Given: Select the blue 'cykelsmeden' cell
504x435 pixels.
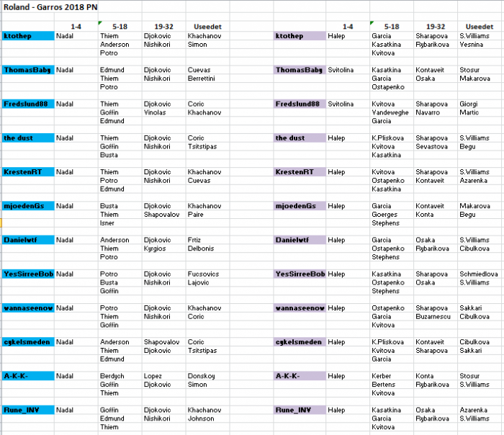Looking at the screenshot, I should 28,342.
